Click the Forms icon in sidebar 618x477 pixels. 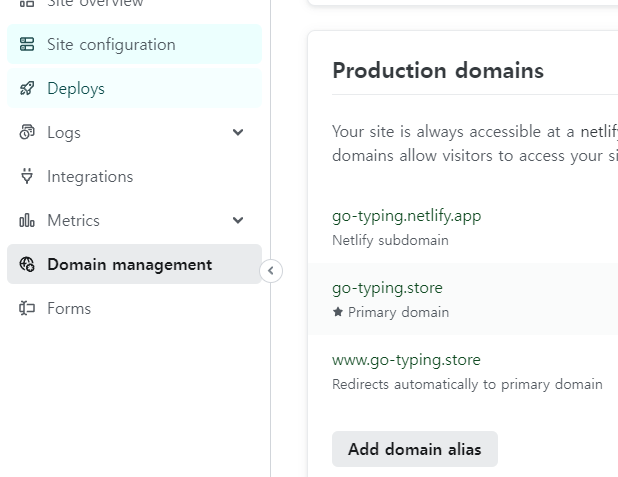pos(27,309)
